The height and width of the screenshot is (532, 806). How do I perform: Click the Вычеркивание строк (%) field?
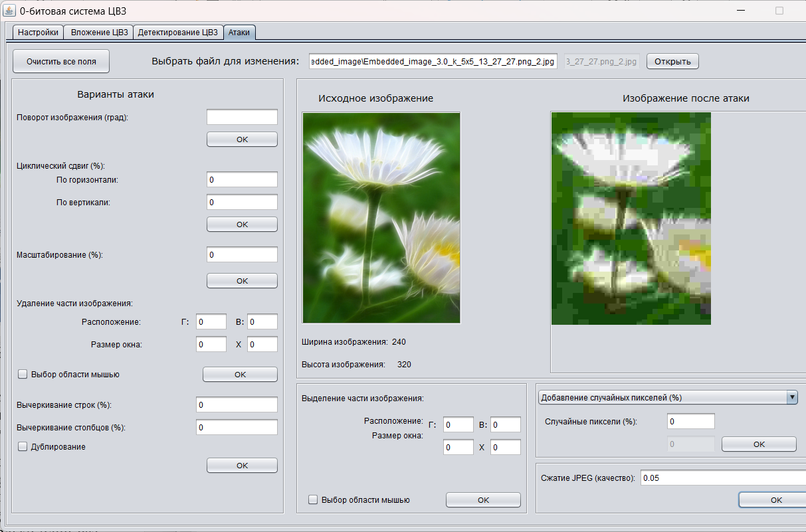coord(237,404)
